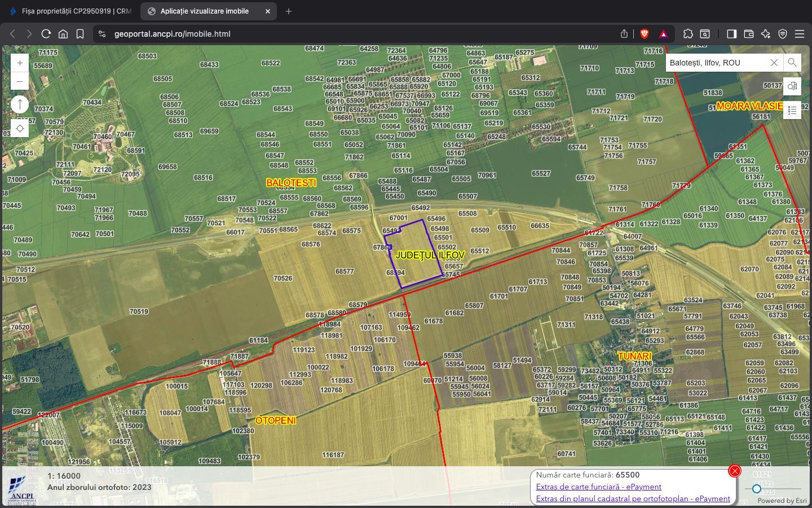Open the browser extensions puzzle icon
812x508 pixels.
tap(688, 34)
